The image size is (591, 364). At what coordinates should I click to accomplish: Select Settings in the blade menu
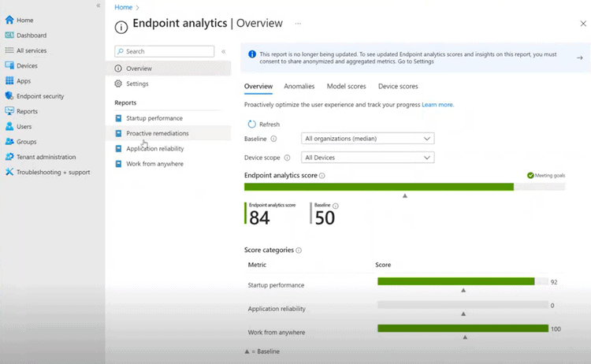168,84
